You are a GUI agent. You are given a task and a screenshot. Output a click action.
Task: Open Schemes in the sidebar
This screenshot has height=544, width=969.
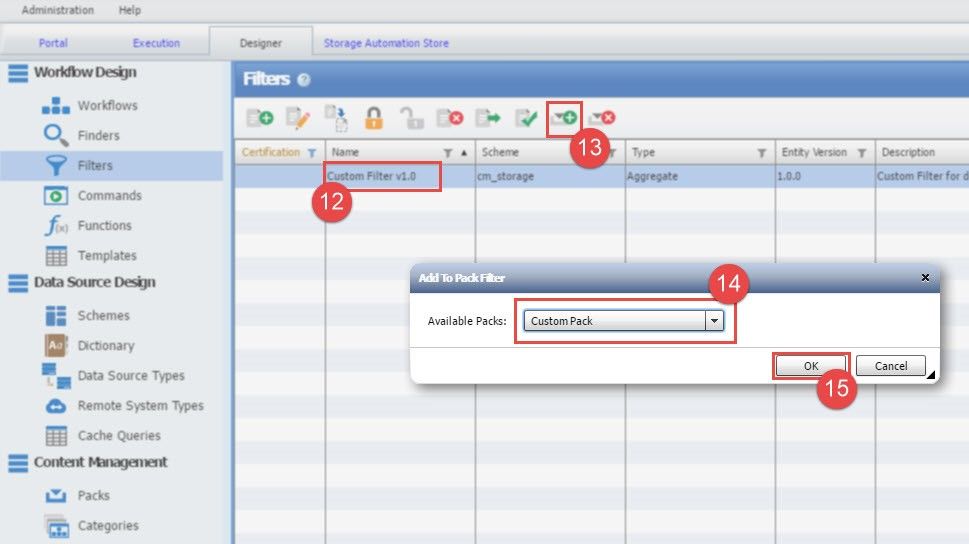tap(103, 315)
